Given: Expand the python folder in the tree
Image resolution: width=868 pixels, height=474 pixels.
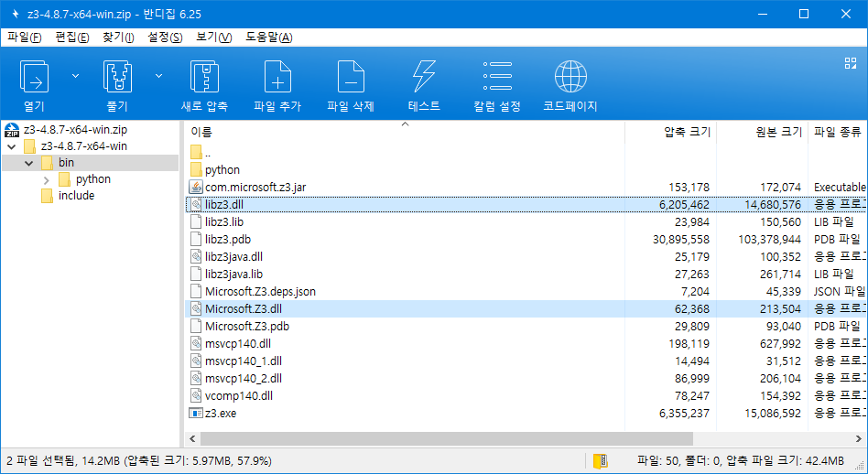Looking at the screenshot, I should click(x=47, y=179).
